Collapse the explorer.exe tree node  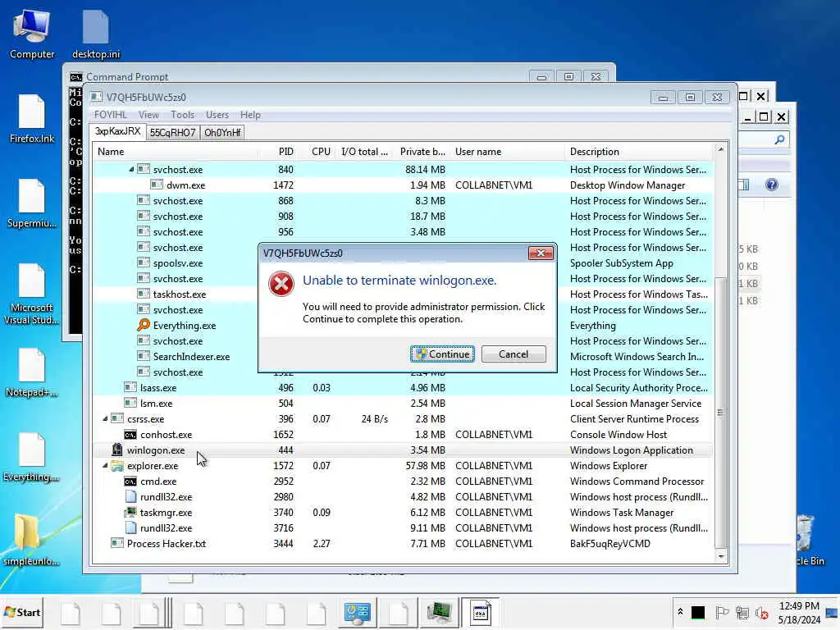point(105,466)
